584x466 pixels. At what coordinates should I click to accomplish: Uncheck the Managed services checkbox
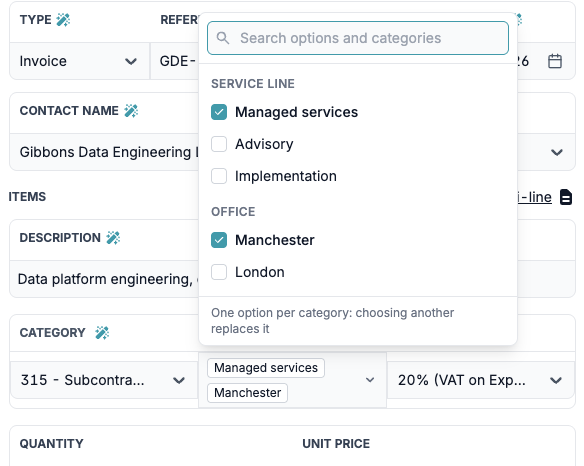click(219, 112)
